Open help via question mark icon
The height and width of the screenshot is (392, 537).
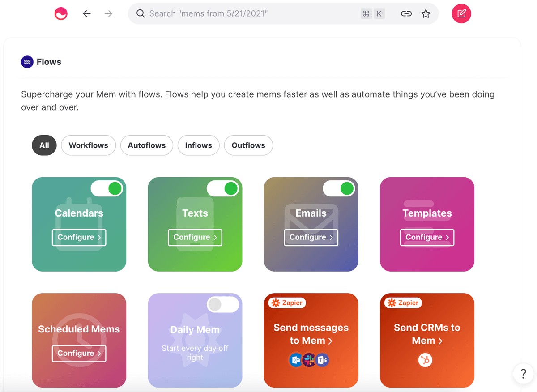coord(523,373)
